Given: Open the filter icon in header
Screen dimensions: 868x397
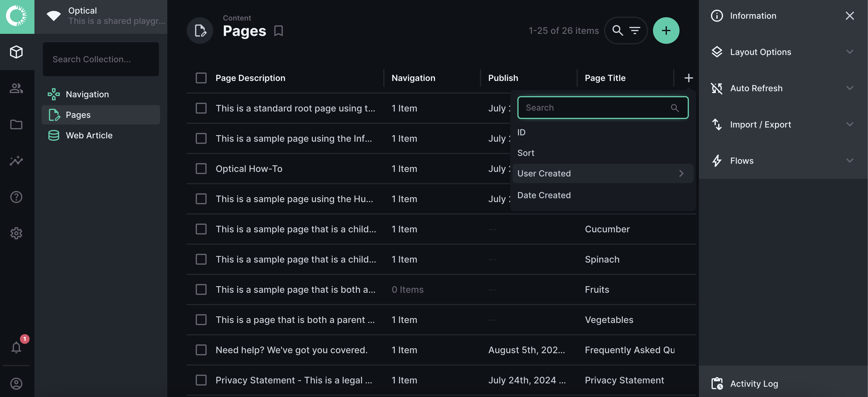Looking at the screenshot, I should 635,30.
